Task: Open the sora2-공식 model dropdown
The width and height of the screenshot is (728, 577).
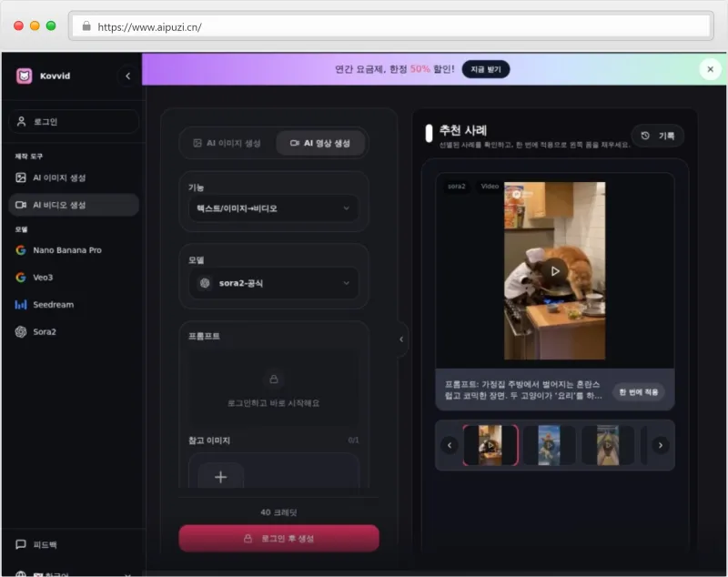Action: click(273, 283)
